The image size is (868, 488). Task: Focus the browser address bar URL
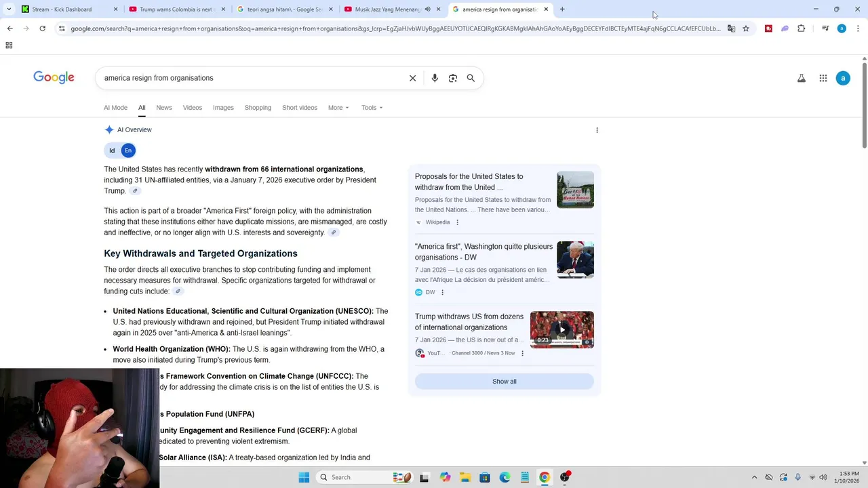pyautogui.click(x=395, y=28)
